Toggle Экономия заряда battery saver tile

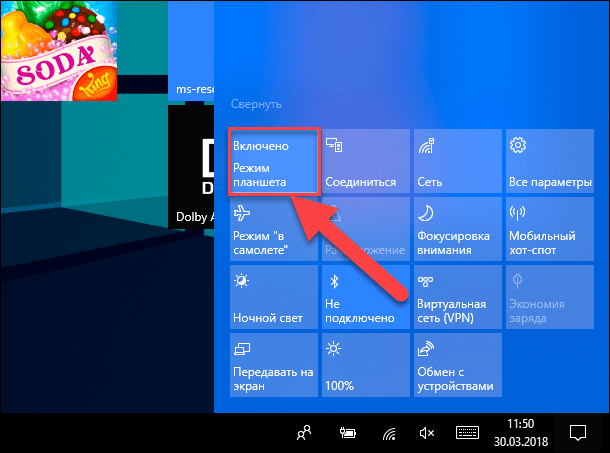pos(550,297)
